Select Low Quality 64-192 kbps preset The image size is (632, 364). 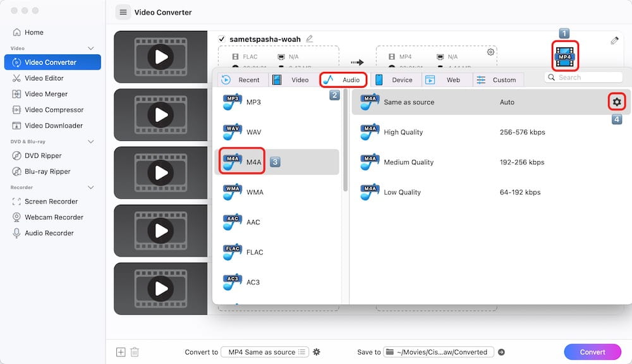491,192
